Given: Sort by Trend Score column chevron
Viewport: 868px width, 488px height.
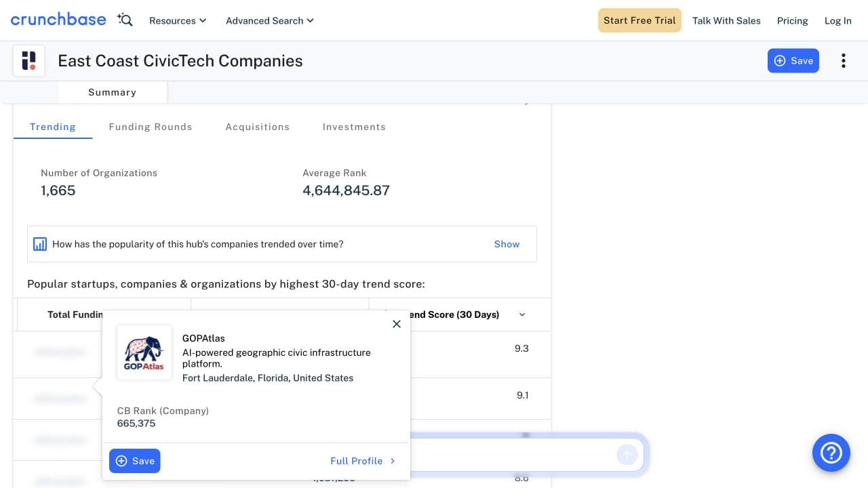Looking at the screenshot, I should coord(522,314).
